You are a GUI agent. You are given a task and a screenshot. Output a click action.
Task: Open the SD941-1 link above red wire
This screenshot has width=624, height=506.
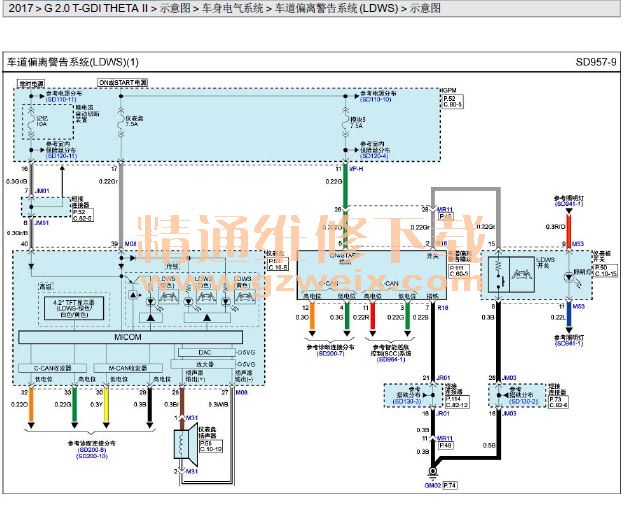(569, 204)
